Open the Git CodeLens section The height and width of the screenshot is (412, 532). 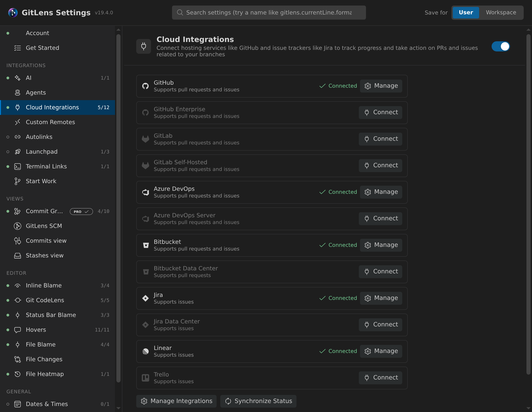point(57,300)
